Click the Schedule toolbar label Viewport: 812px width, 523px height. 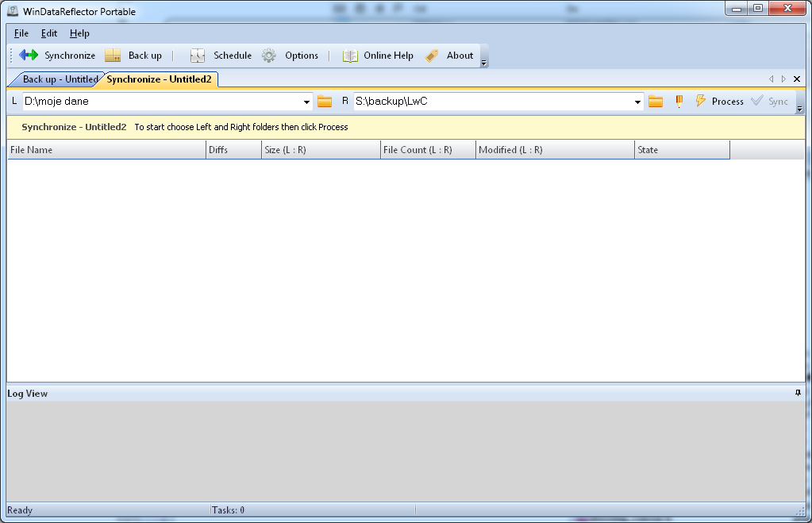pyautogui.click(x=233, y=56)
